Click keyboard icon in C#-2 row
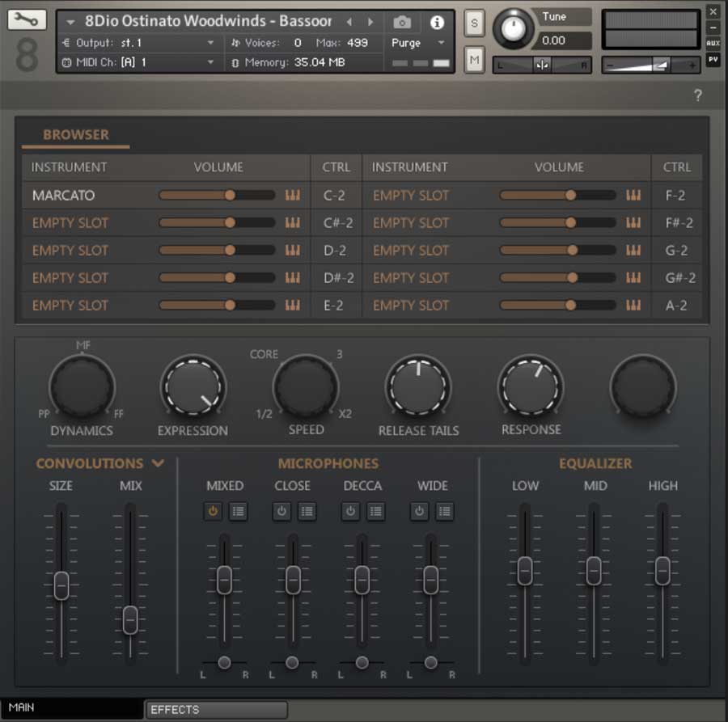This screenshot has width=728, height=722. (x=293, y=222)
